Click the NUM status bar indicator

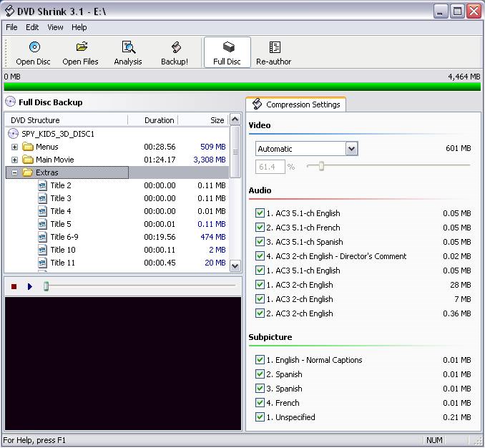[x=434, y=440]
